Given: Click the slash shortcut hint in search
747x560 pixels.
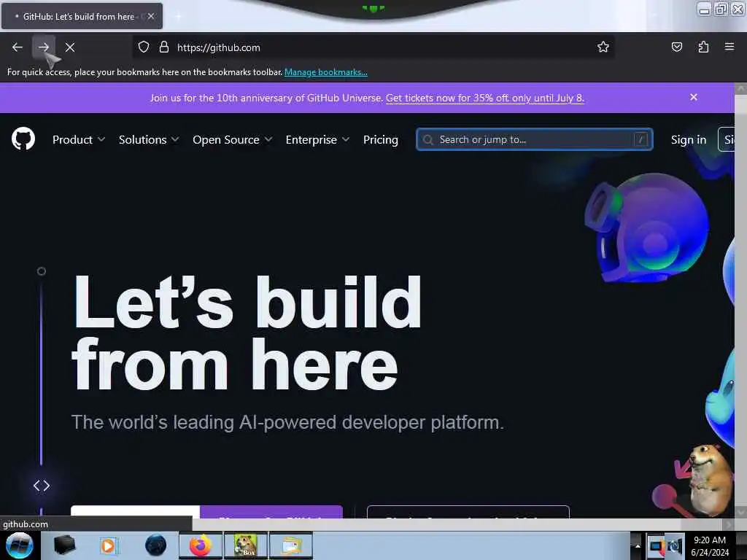Looking at the screenshot, I should click(x=641, y=139).
